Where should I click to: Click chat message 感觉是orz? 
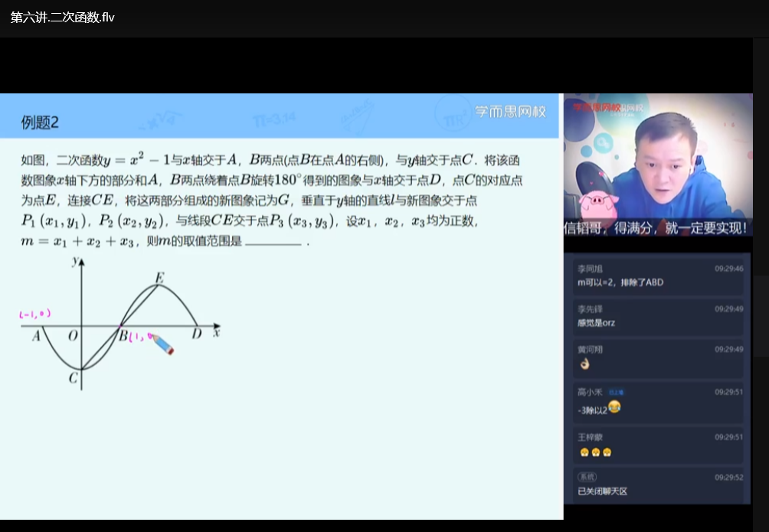point(597,322)
